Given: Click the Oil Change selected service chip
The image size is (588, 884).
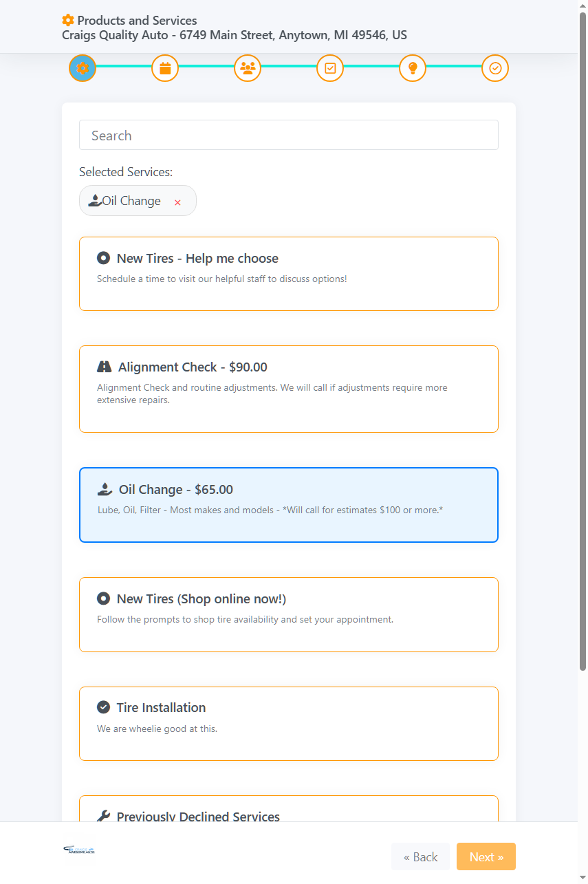Looking at the screenshot, I should [x=131, y=201].
